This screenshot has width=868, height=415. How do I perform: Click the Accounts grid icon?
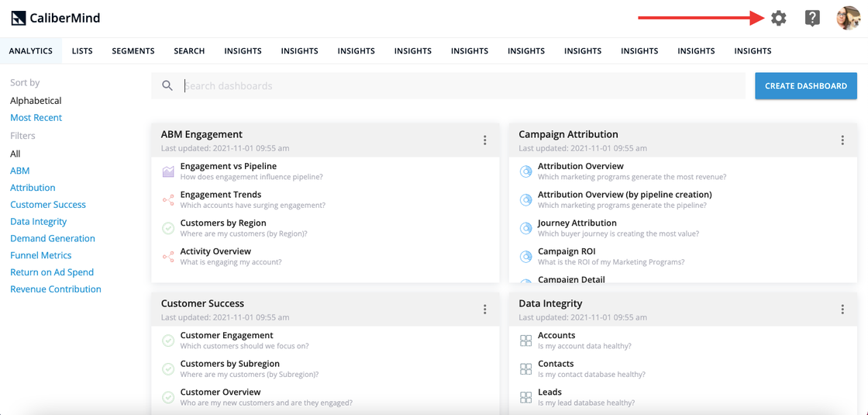point(526,341)
